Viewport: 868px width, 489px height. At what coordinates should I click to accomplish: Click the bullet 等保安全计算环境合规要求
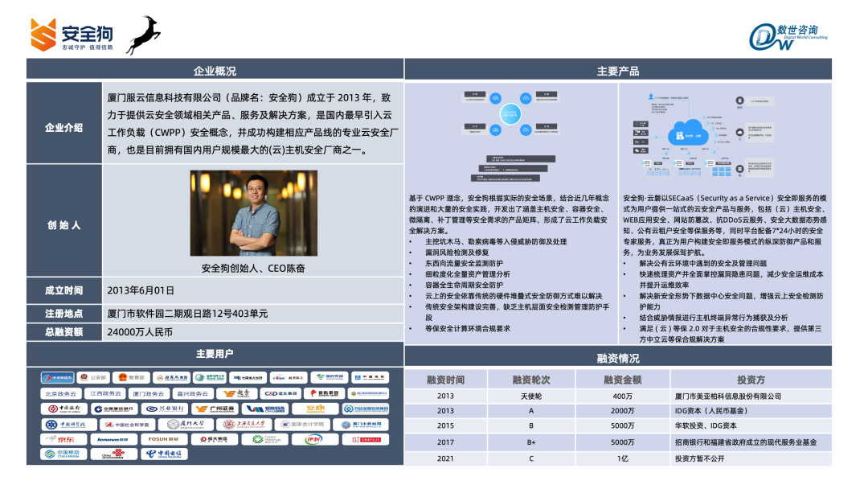(x=468, y=328)
